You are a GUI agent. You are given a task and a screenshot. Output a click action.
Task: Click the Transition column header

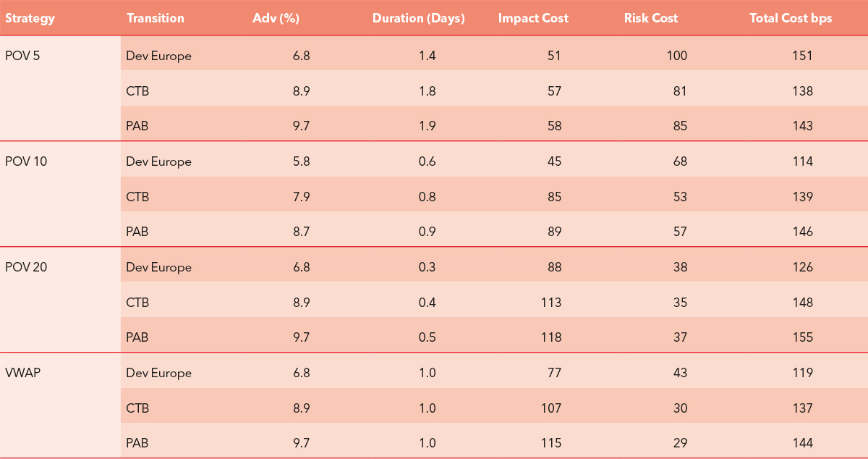pyautogui.click(x=155, y=18)
